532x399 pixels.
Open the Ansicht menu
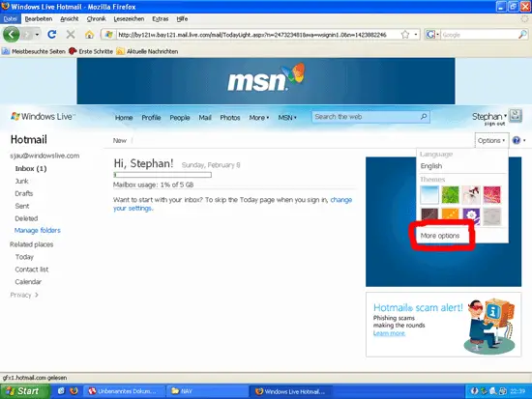point(70,19)
